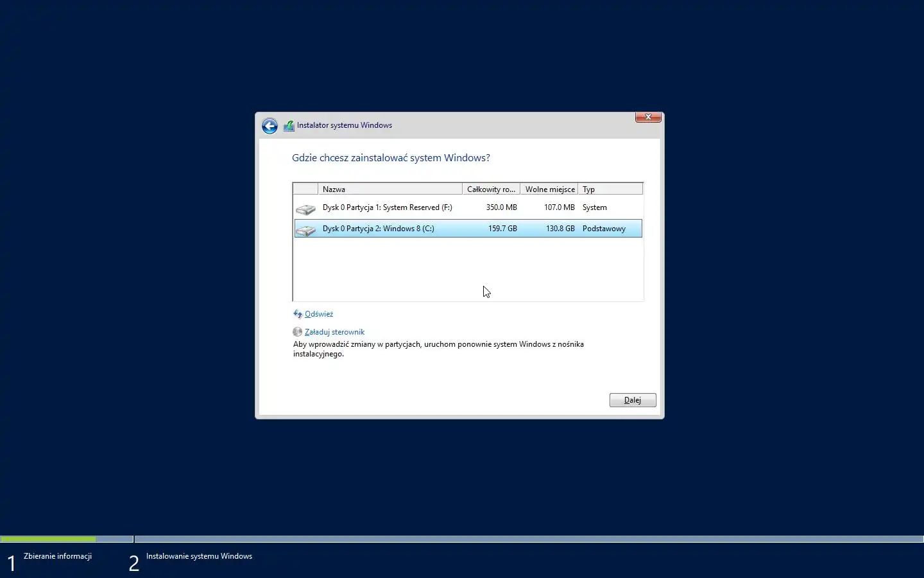
Task: Open the Załaduj sterownik link
Action: point(334,332)
